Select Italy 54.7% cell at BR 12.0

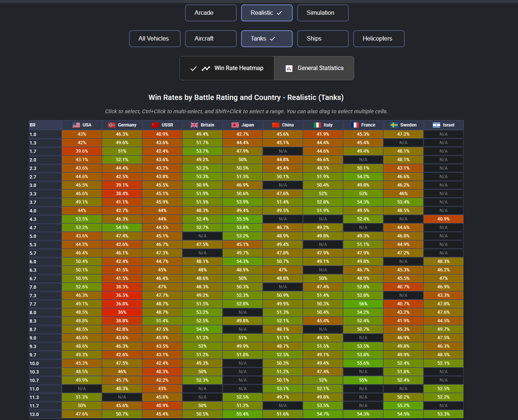click(x=323, y=414)
